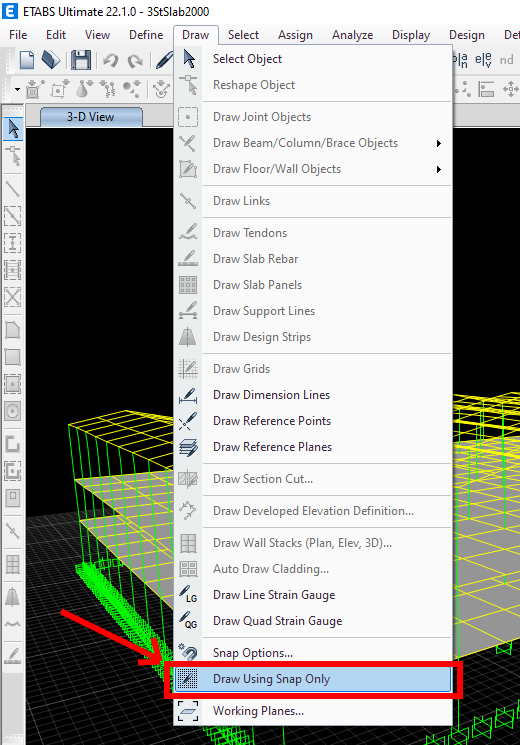Switch to the 3-D View tab
520x745 pixels.
coord(91,116)
